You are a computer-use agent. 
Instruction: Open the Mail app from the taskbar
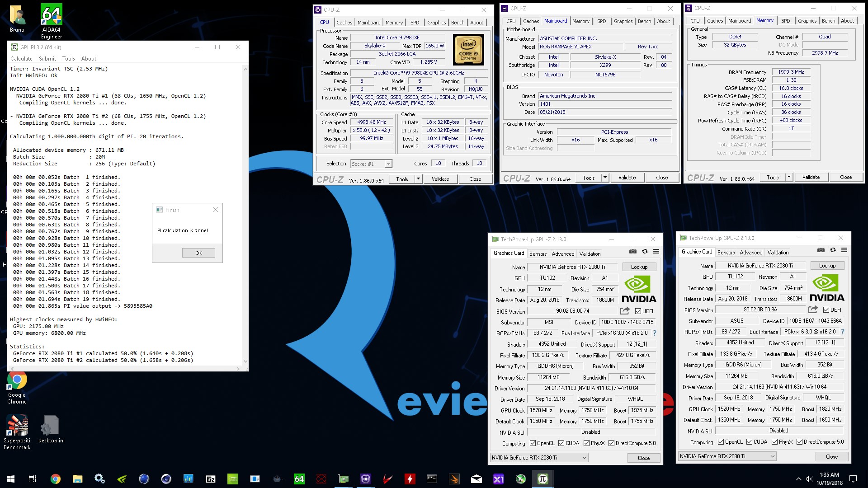click(x=476, y=479)
